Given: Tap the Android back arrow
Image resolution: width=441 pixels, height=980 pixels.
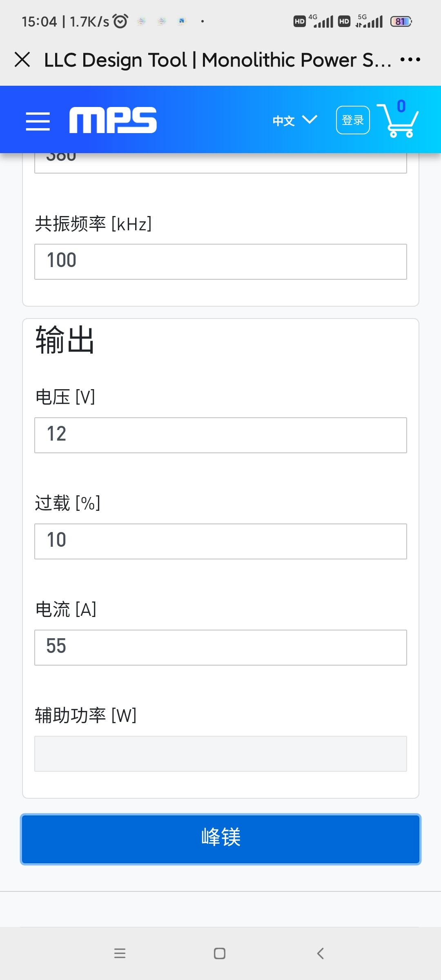Looking at the screenshot, I should coord(321,953).
